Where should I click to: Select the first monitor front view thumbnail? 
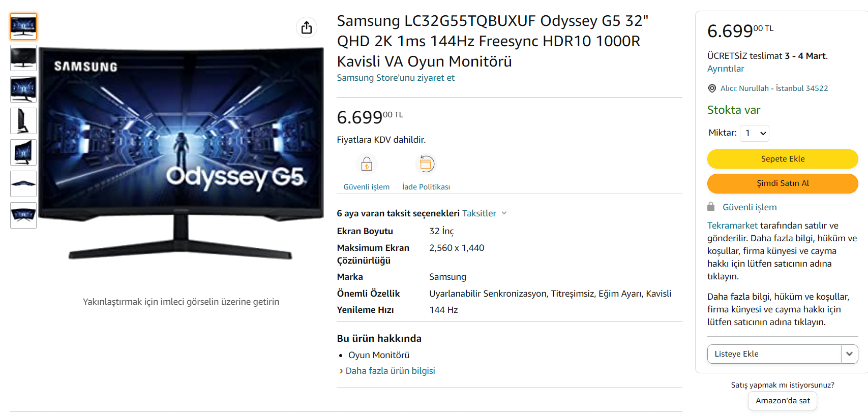point(23,26)
